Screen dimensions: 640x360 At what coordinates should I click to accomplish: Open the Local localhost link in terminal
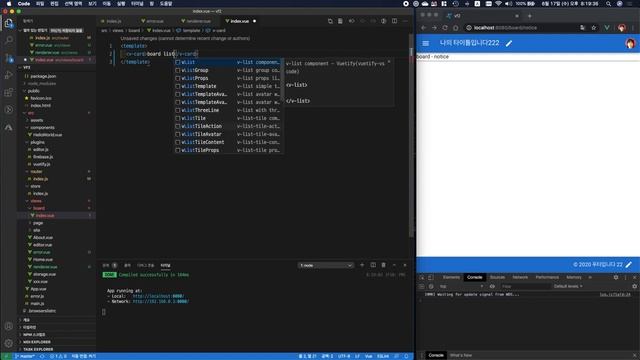(x=158, y=296)
